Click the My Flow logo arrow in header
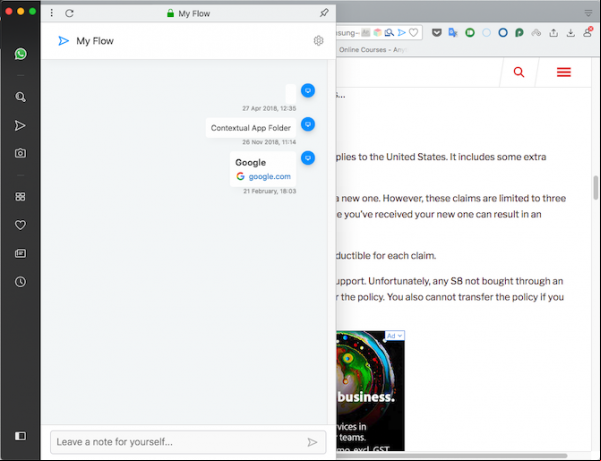601x461 pixels. [63, 41]
